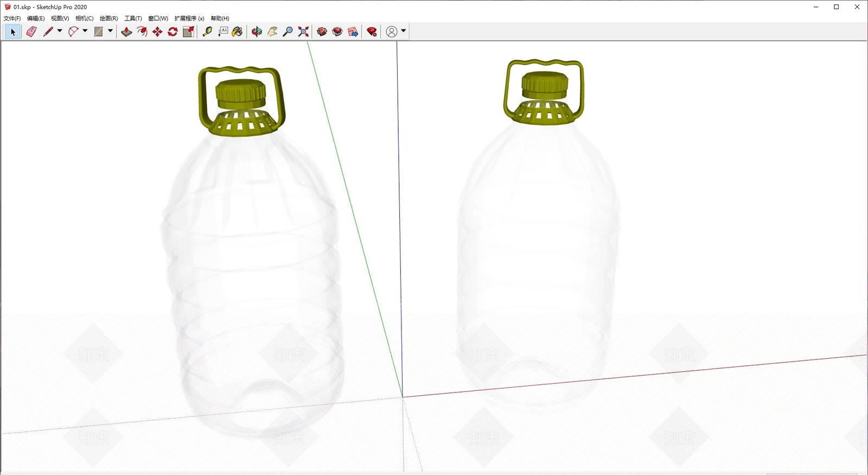Click the Zoom Extents tool
The width and height of the screenshot is (868, 475).
coord(303,32)
